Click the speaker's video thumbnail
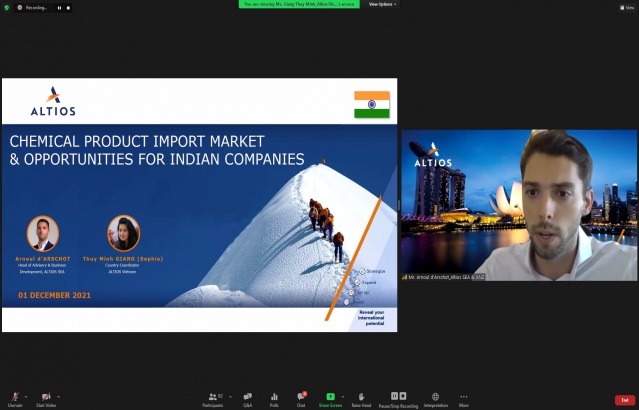 pyautogui.click(x=519, y=205)
